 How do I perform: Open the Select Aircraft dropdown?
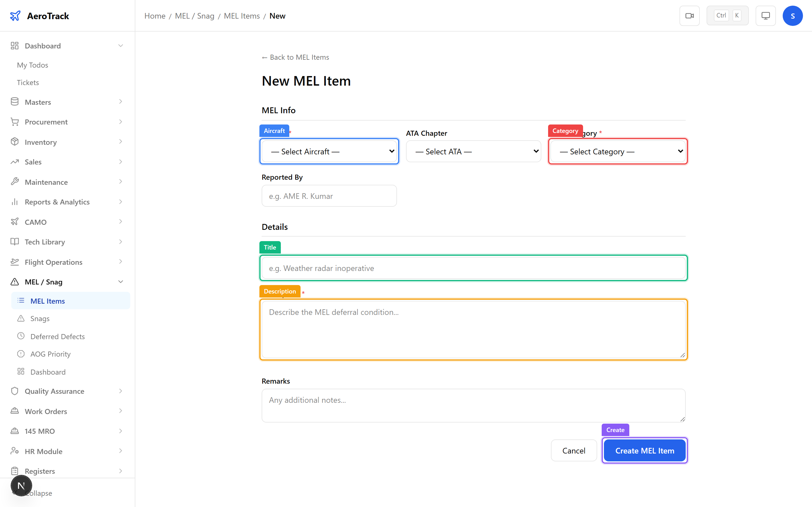pyautogui.click(x=329, y=151)
